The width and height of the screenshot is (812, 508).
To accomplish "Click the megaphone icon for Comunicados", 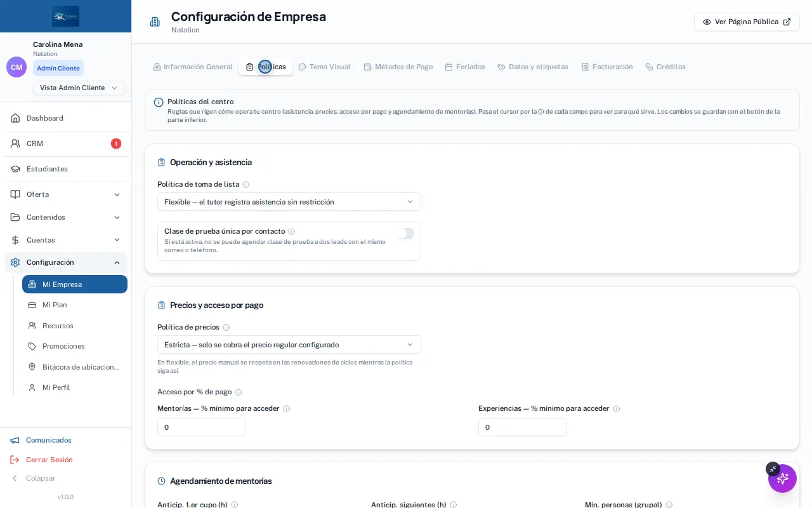I will [x=15, y=440].
